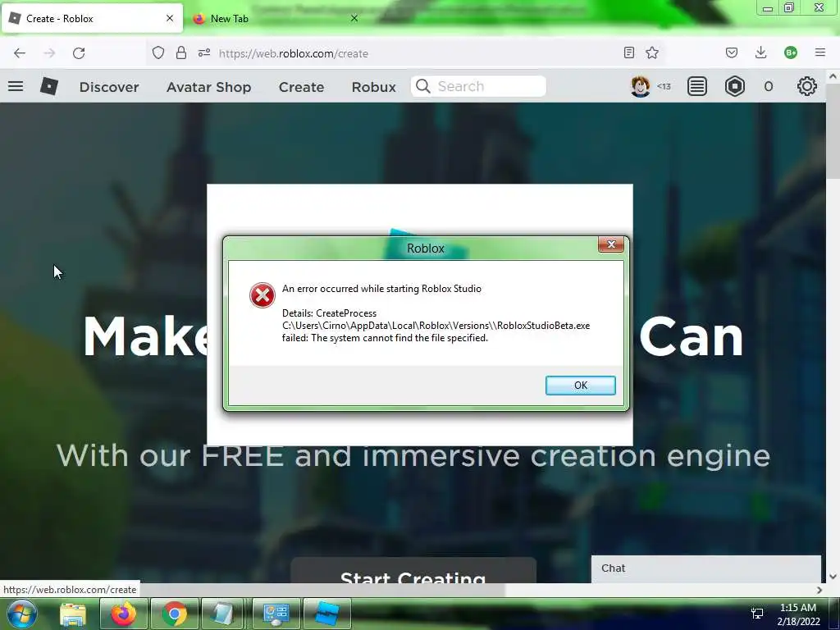Click the <13 age label
840x630 pixels.
664,86
